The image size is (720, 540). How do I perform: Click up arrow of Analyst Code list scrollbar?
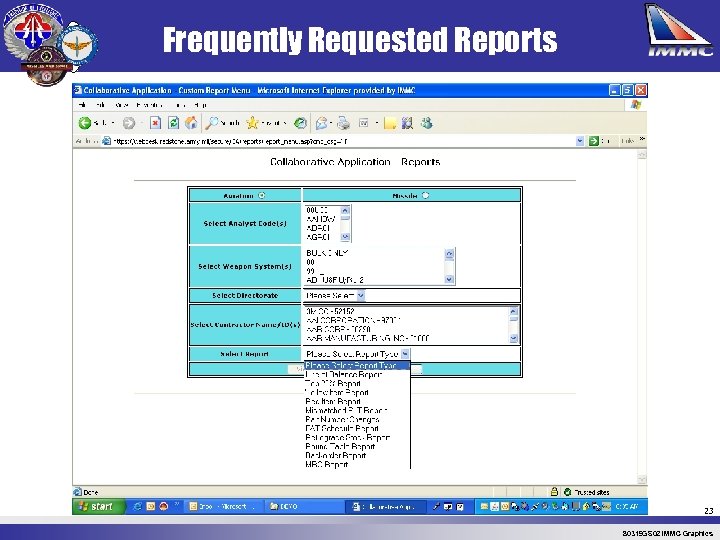coord(345,210)
